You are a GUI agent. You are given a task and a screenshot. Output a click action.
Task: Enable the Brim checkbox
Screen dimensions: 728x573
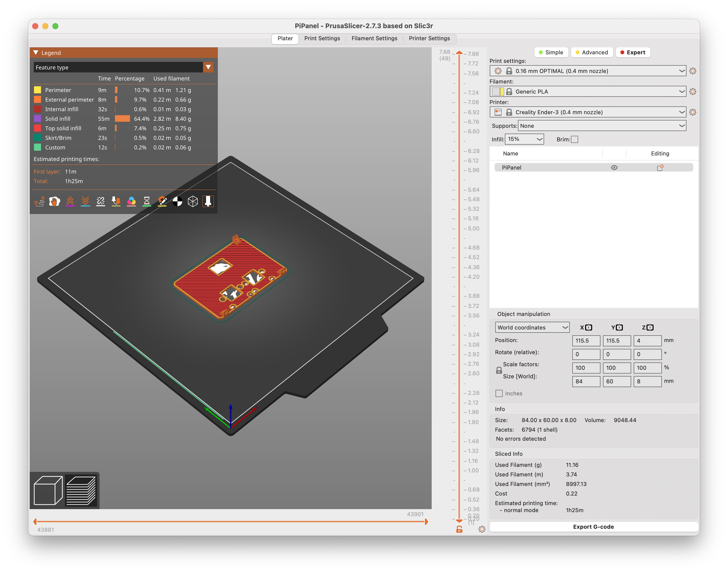click(x=574, y=139)
